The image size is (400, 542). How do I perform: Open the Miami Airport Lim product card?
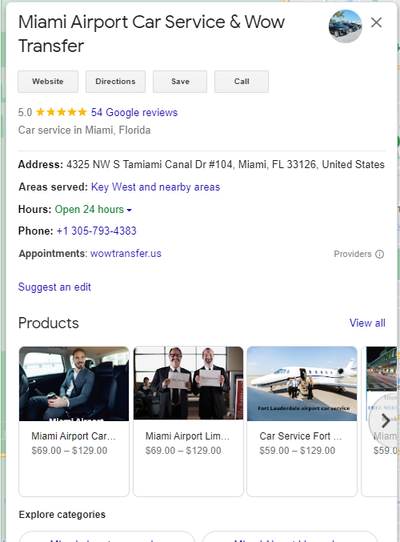tap(188, 421)
